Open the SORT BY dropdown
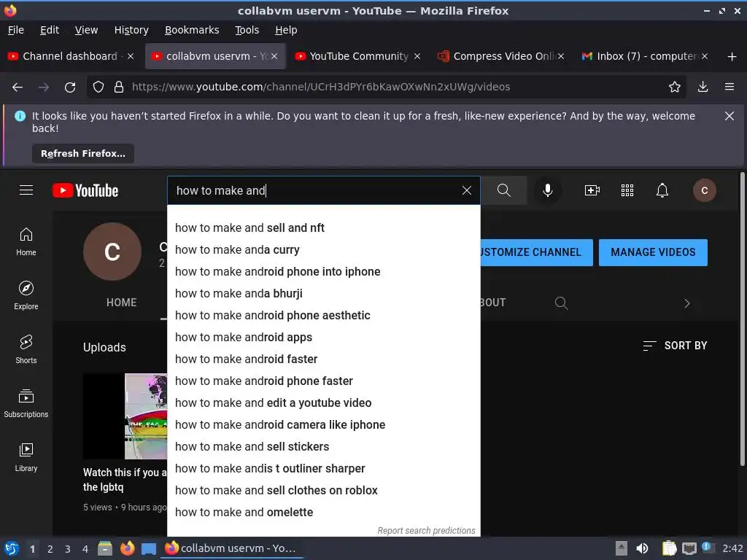This screenshot has width=747, height=560. 675,346
